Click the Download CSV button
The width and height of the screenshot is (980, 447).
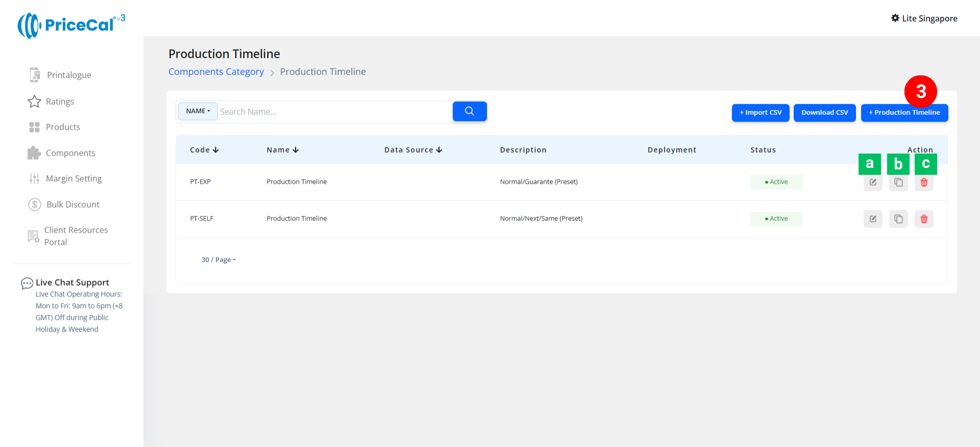(x=824, y=113)
